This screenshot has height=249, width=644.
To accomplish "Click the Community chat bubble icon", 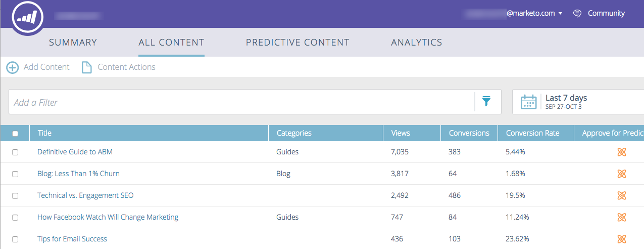I will coord(577,14).
